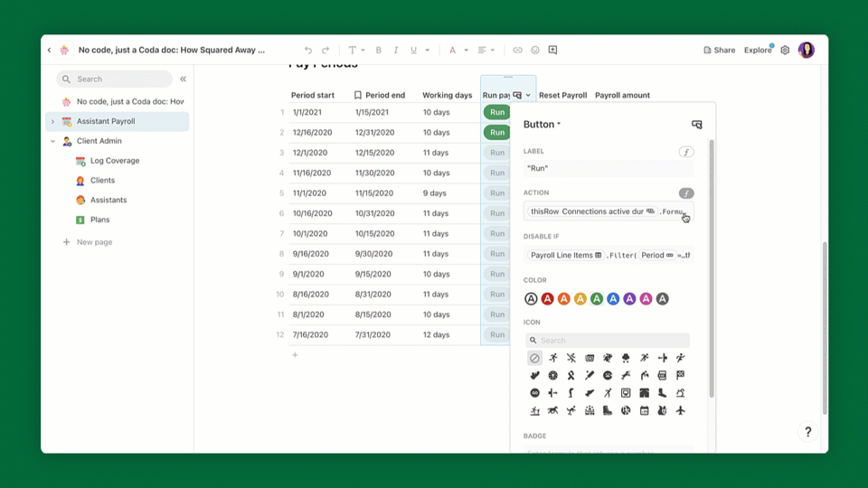Open the Client Admin page
The width and height of the screenshot is (868, 488).
99,141
